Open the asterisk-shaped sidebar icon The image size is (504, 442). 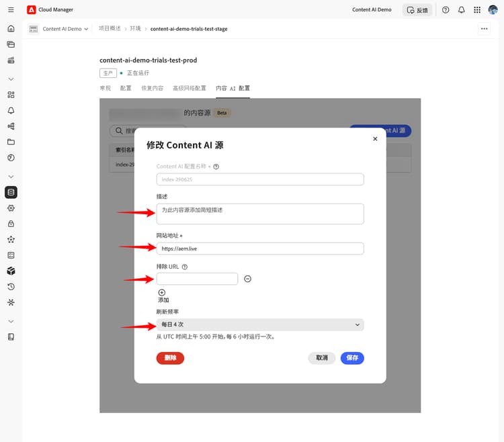[x=11, y=302]
